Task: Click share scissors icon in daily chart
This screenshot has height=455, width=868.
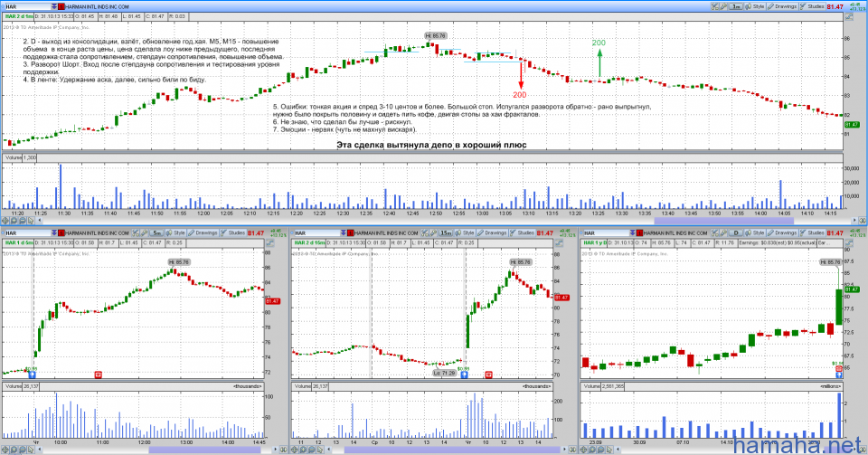Action: (714, 232)
